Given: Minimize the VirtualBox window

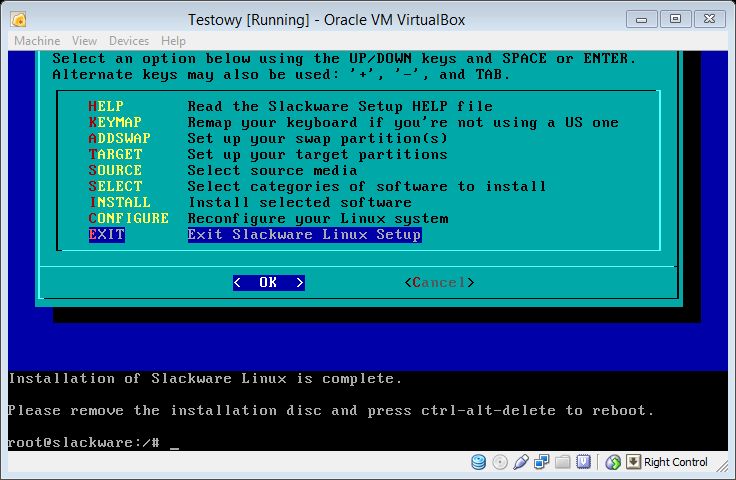Looking at the screenshot, I should [x=641, y=19].
